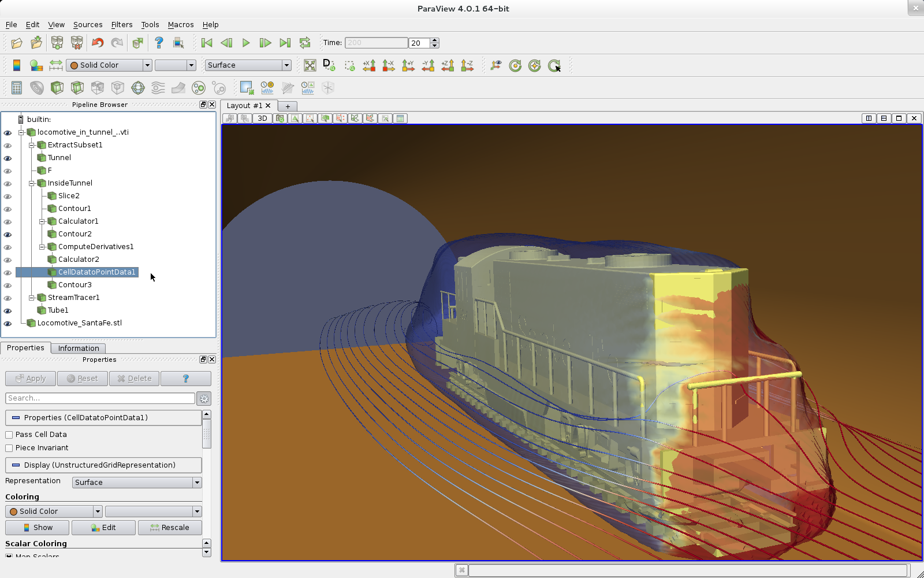
Task: Click the Undo arrow icon
Action: [98, 43]
